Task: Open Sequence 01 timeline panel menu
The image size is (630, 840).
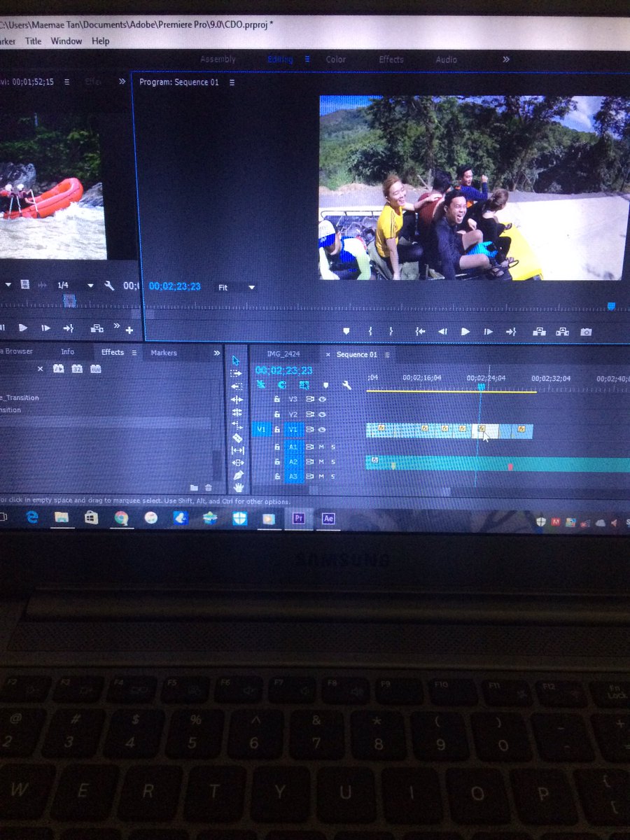Action: 386,354
